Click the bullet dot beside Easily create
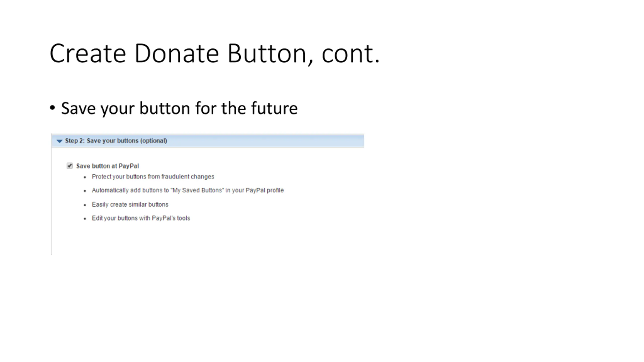644x362 pixels. point(85,205)
